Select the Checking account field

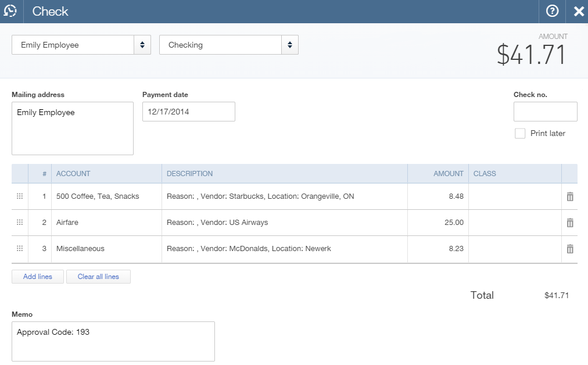click(x=221, y=45)
